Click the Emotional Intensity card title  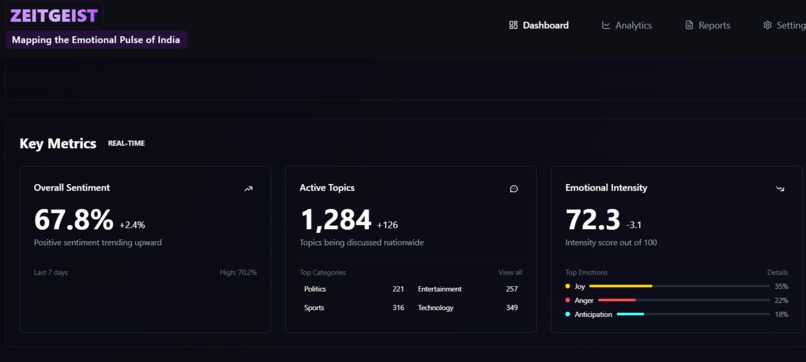pos(606,188)
